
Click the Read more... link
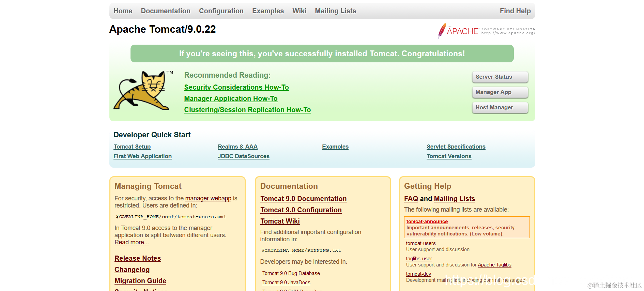point(132,242)
